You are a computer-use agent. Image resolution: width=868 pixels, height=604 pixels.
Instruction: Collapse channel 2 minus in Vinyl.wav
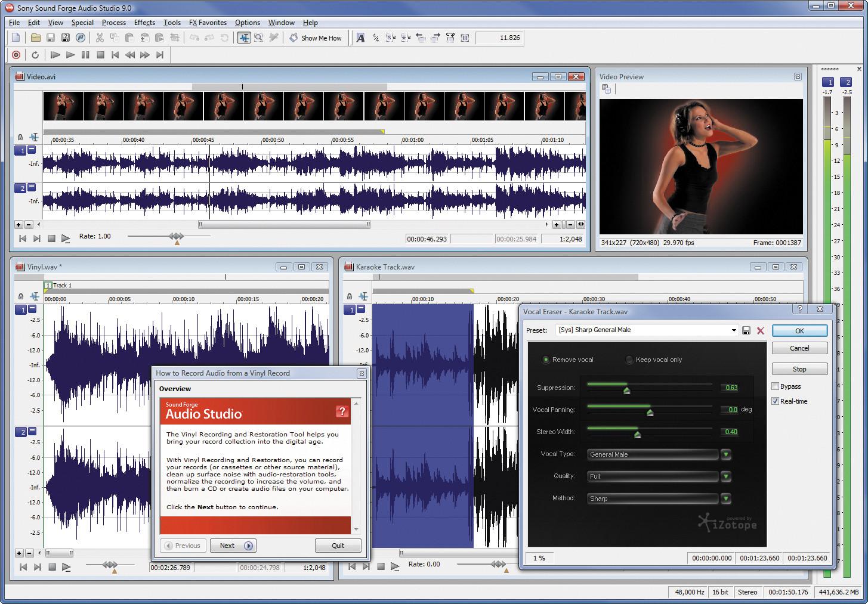[x=32, y=431]
